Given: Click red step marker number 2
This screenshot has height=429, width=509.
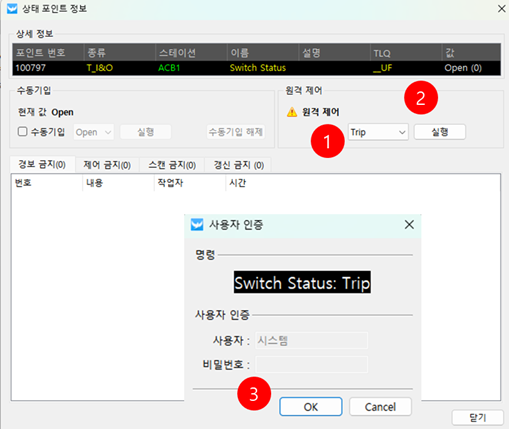Looking at the screenshot, I should [421, 98].
